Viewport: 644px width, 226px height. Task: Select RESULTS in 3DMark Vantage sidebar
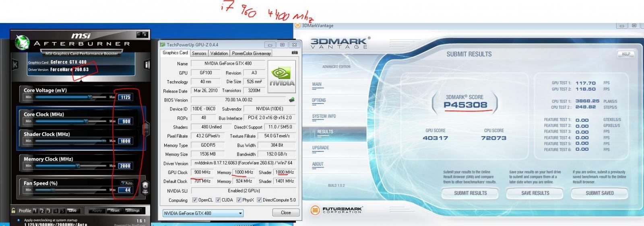[325, 132]
